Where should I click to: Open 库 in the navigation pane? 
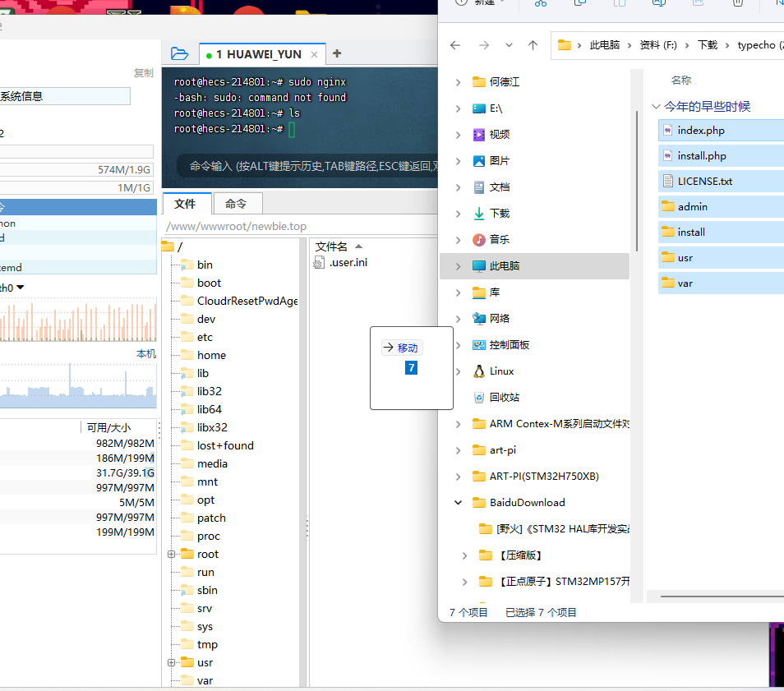(486, 292)
